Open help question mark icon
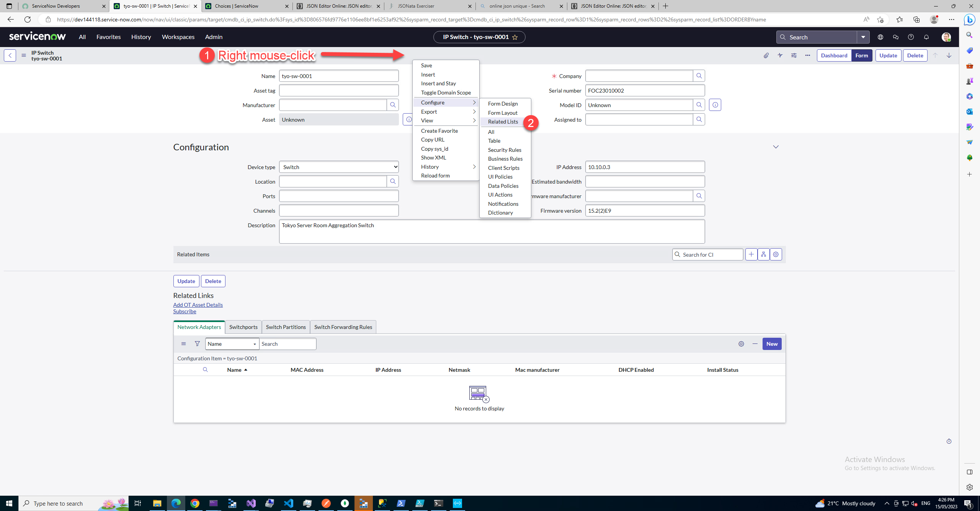980x511 pixels. pyautogui.click(x=911, y=37)
